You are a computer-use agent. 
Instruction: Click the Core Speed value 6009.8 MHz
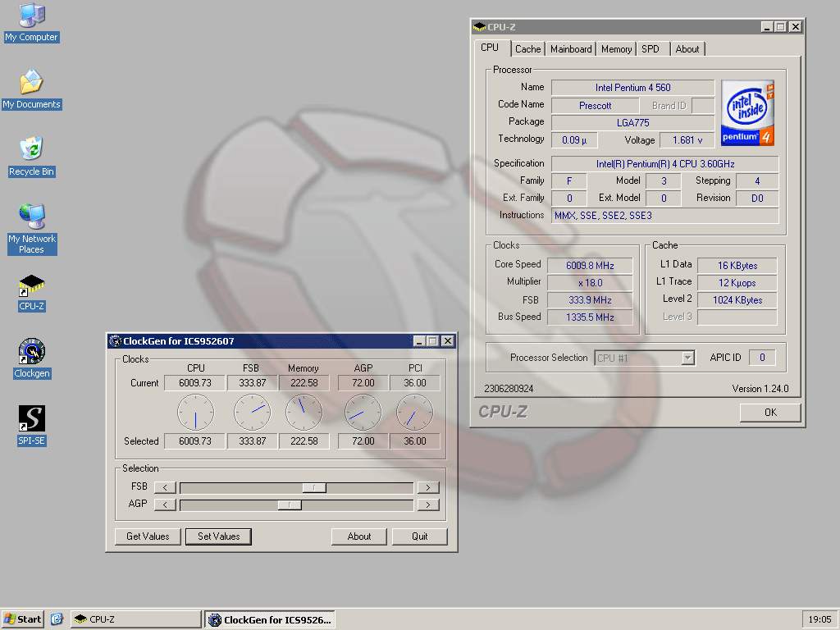[x=590, y=266]
